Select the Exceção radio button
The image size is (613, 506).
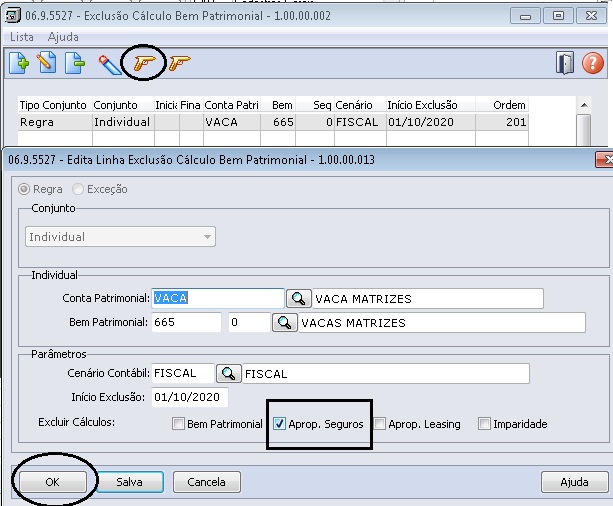tap(78, 189)
